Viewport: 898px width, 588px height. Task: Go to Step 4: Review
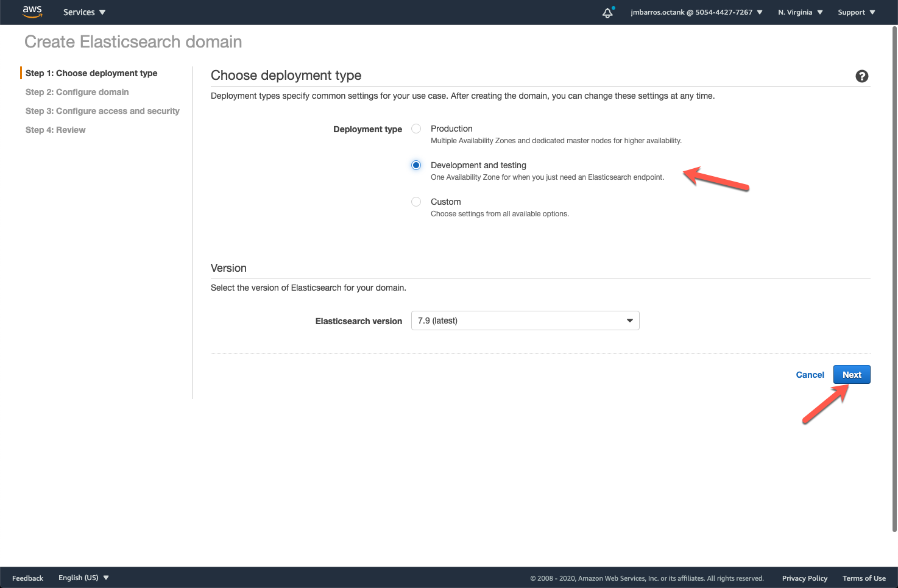tap(55, 130)
